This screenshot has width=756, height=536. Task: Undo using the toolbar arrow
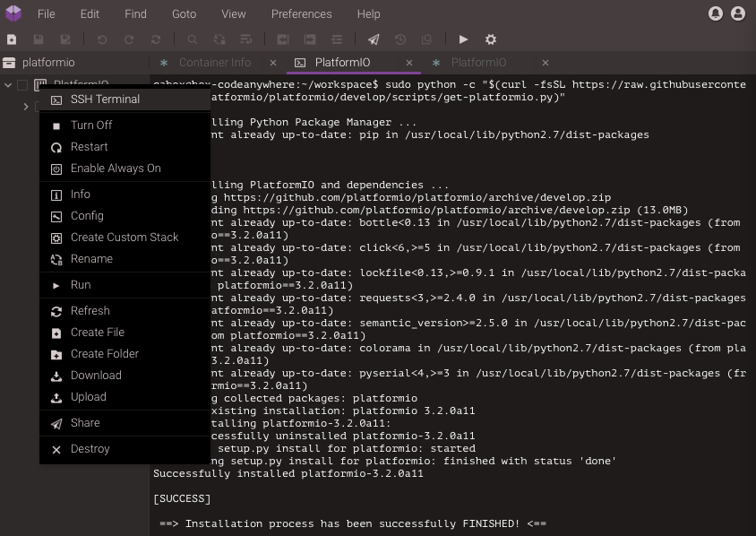[x=102, y=39]
